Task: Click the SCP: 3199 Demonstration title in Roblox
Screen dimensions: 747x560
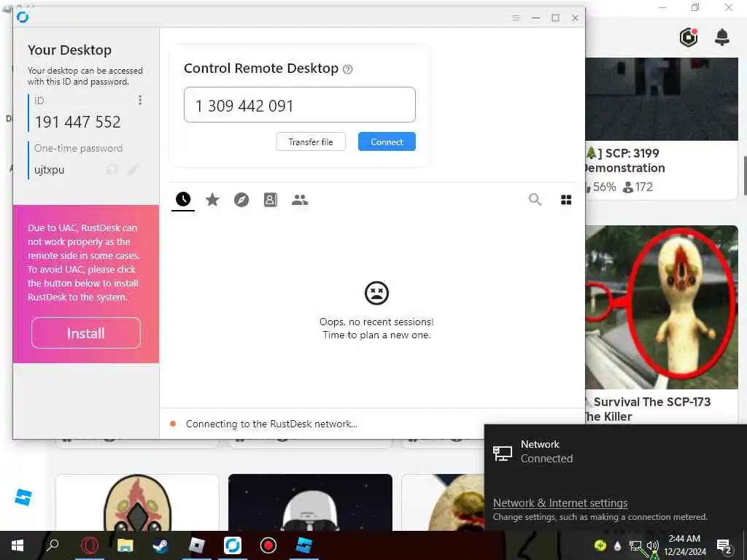Action: coord(624,160)
